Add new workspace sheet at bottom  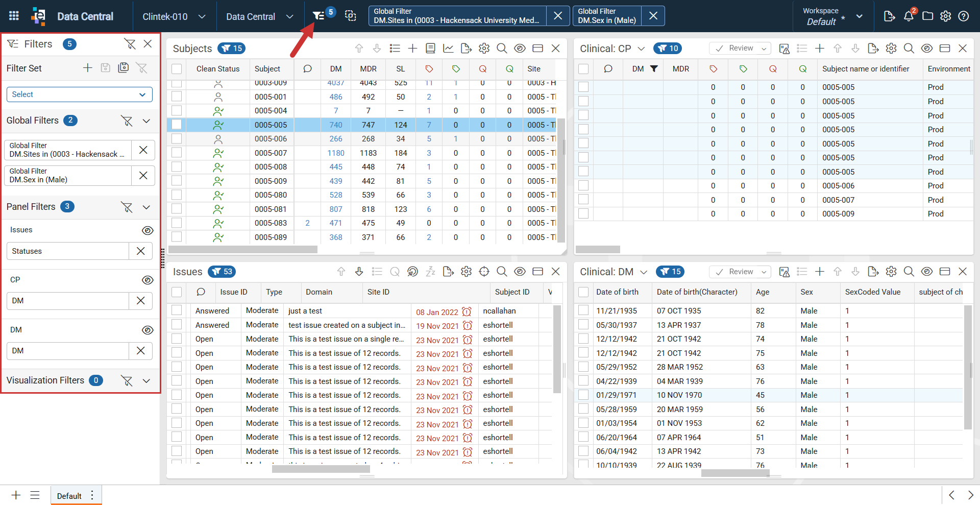pos(16,495)
